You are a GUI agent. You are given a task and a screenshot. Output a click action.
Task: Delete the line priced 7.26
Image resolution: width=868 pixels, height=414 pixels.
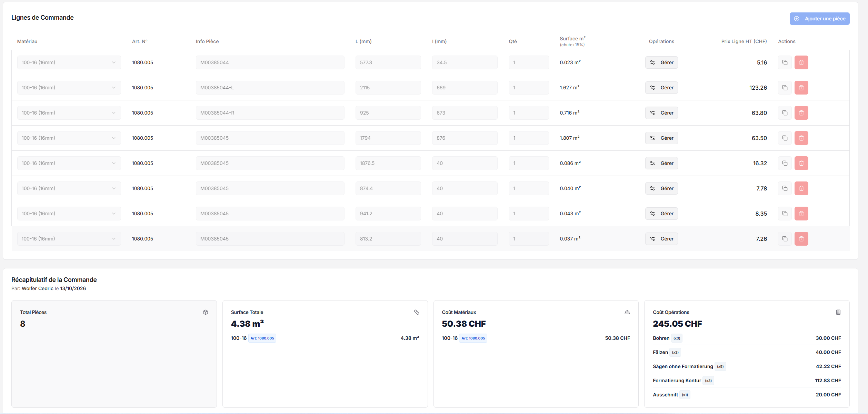coord(801,239)
